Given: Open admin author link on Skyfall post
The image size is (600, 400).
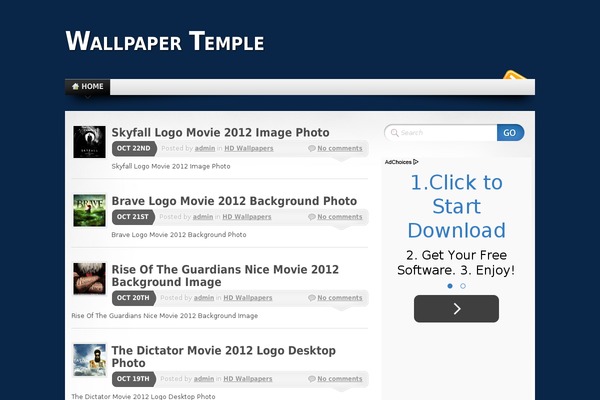Looking at the screenshot, I should (205, 149).
